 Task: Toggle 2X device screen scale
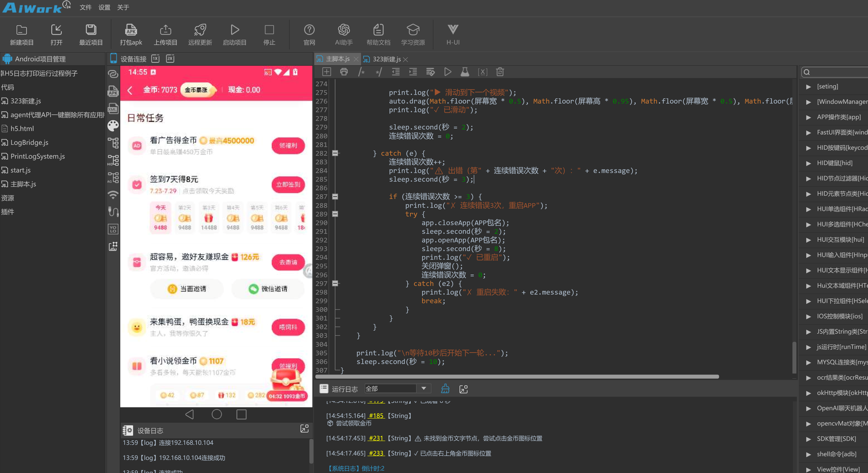point(170,59)
